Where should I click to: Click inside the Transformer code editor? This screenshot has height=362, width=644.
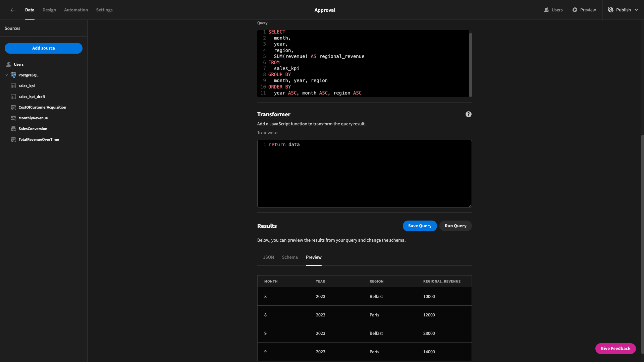pyautogui.click(x=364, y=174)
